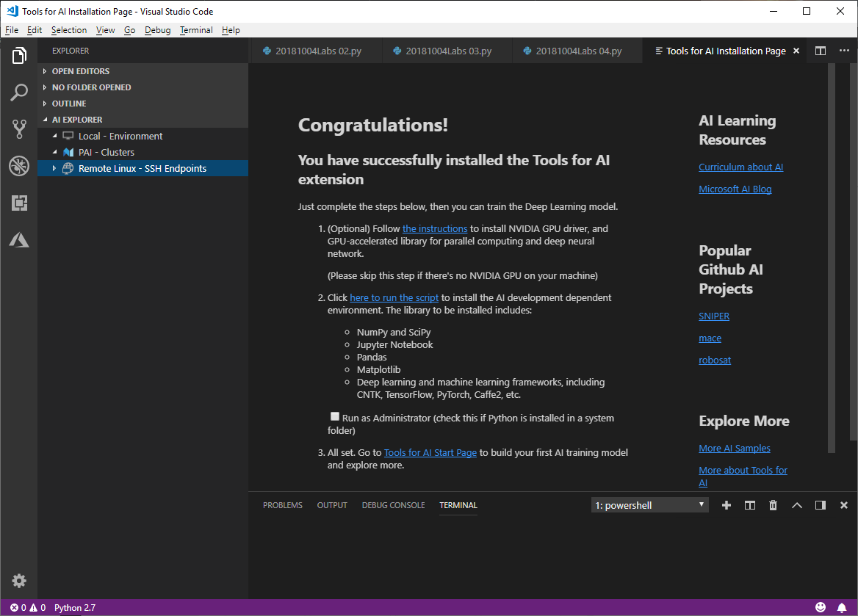The width and height of the screenshot is (858, 616).
Task: Open the Azure icon in the activity bar
Action: pos(19,239)
